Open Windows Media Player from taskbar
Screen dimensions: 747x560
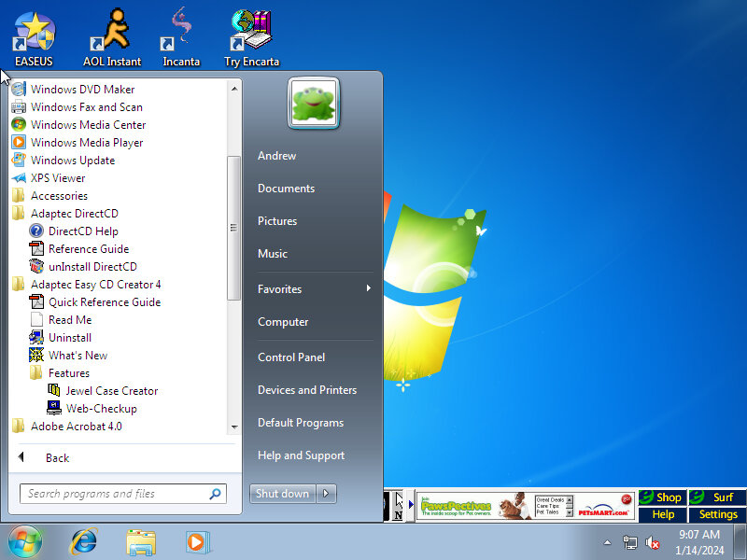(x=197, y=541)
